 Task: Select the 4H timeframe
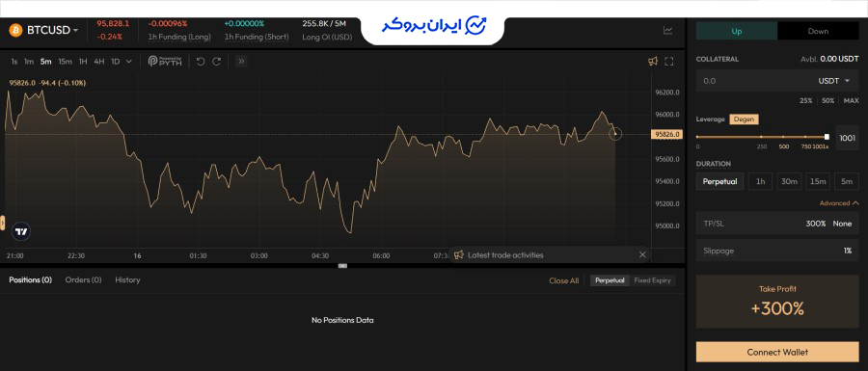(x=99, y=62)
